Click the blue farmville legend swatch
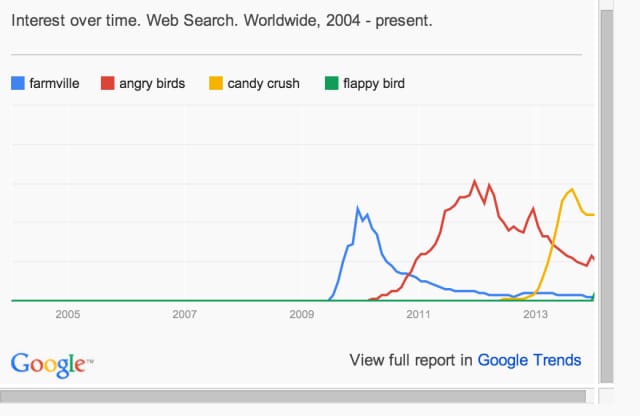Screen dimensions: 640x416 (x=17, y=84)
